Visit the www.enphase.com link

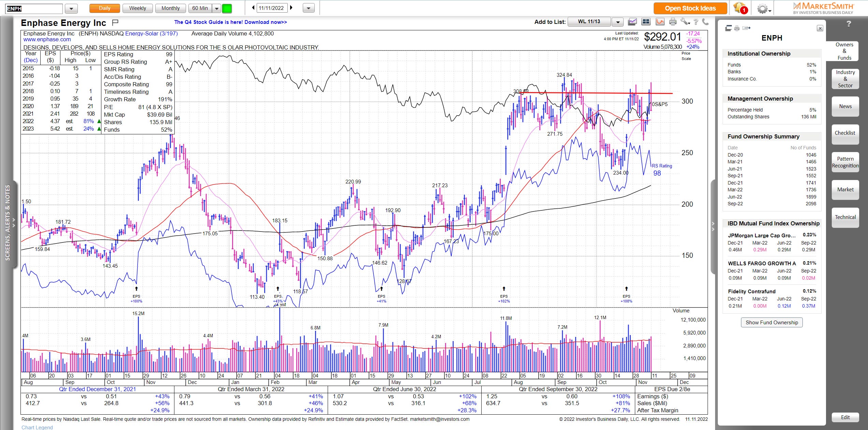tap(47, 40)
